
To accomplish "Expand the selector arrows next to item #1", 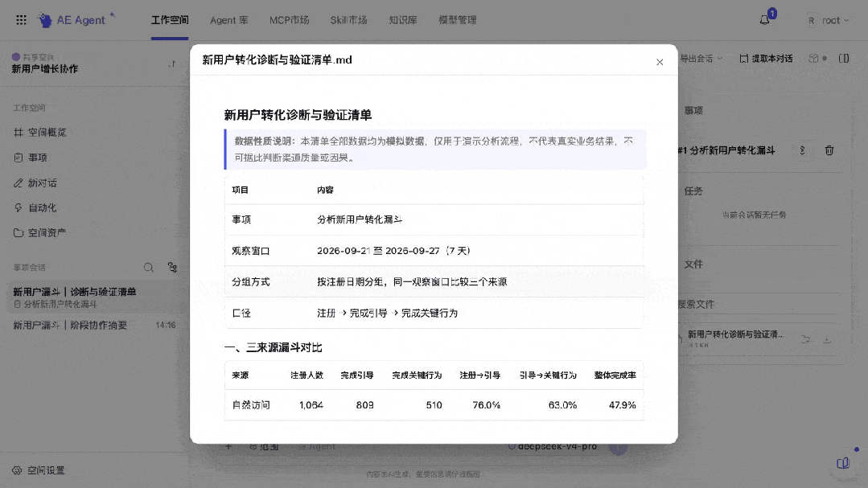I will coord(802,150).
